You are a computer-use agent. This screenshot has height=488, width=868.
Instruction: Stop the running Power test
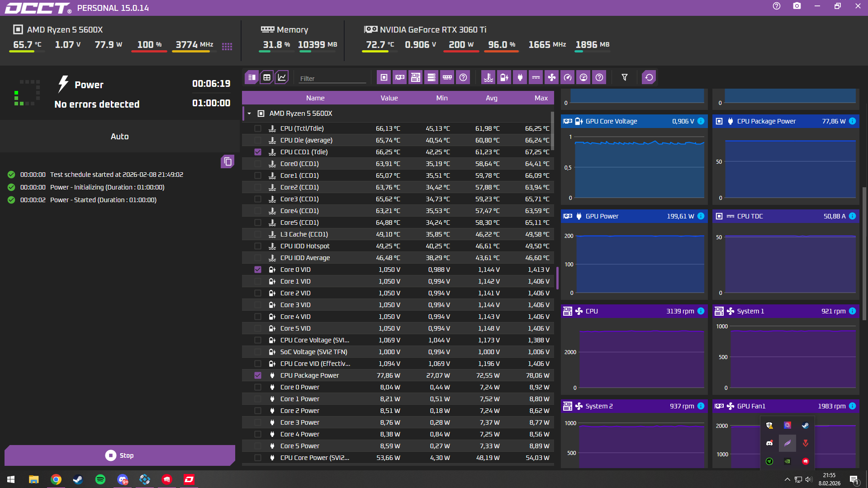tap(120, 455)
